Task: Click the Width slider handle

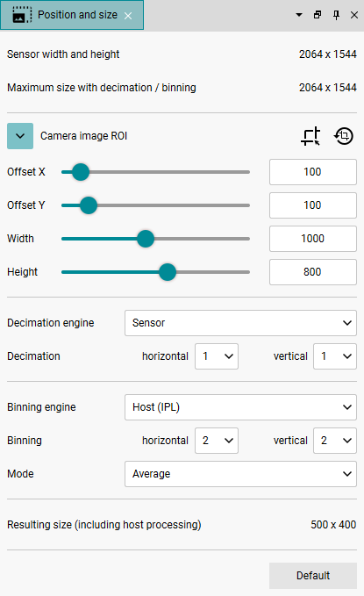Action: click(146, 239)
